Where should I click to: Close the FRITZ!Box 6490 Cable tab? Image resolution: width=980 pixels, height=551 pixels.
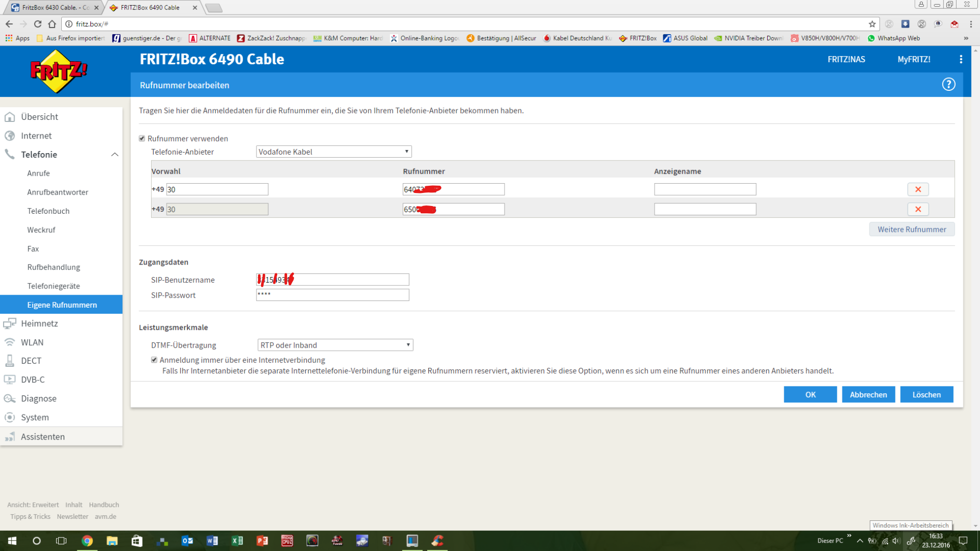195,7
